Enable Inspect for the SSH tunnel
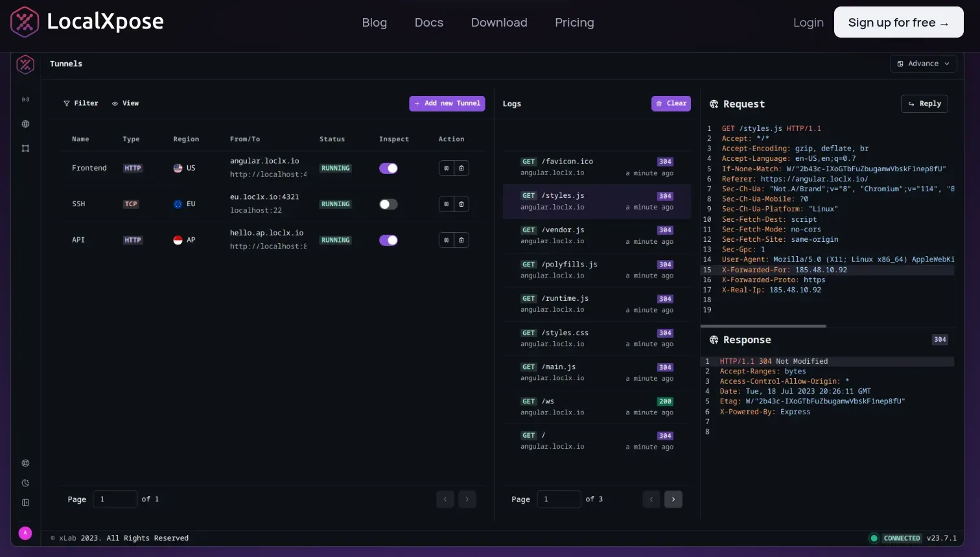This screenshot has width=980, height=557. (x=388, y=204)
